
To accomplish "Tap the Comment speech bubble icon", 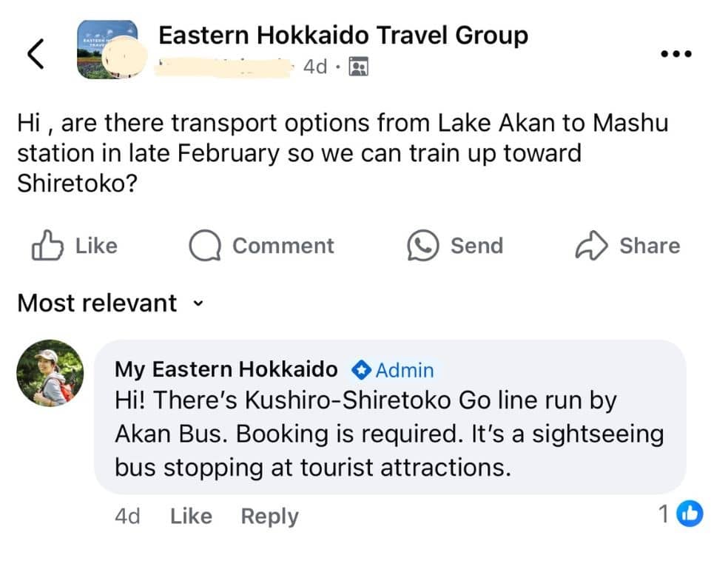I will pos(205,245).
